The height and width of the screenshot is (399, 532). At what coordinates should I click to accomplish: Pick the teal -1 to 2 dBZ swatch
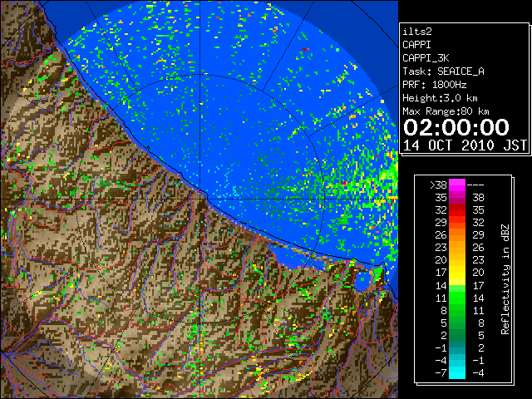pos(457,347)
